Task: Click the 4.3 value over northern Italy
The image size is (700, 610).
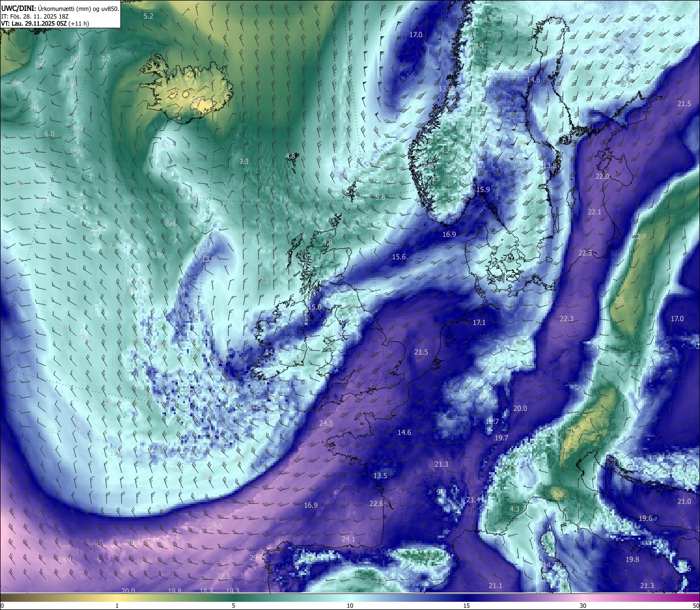Action: 515,509
